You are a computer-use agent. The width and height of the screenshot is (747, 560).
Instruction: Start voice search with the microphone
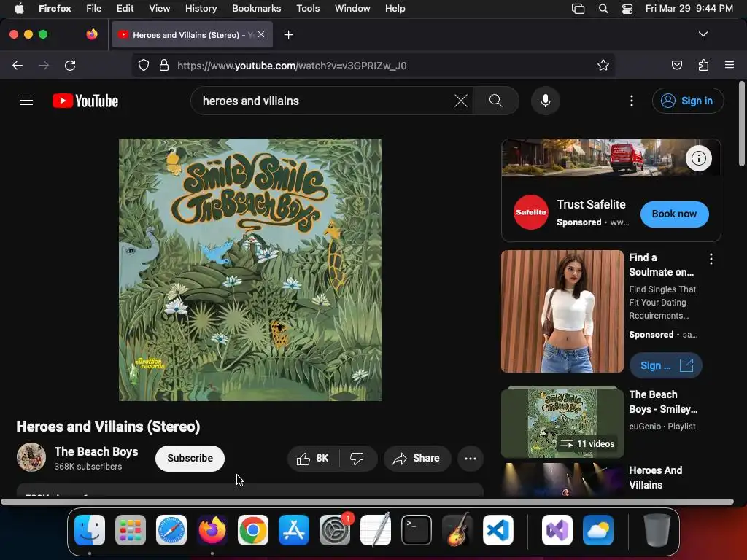[546, 101]
